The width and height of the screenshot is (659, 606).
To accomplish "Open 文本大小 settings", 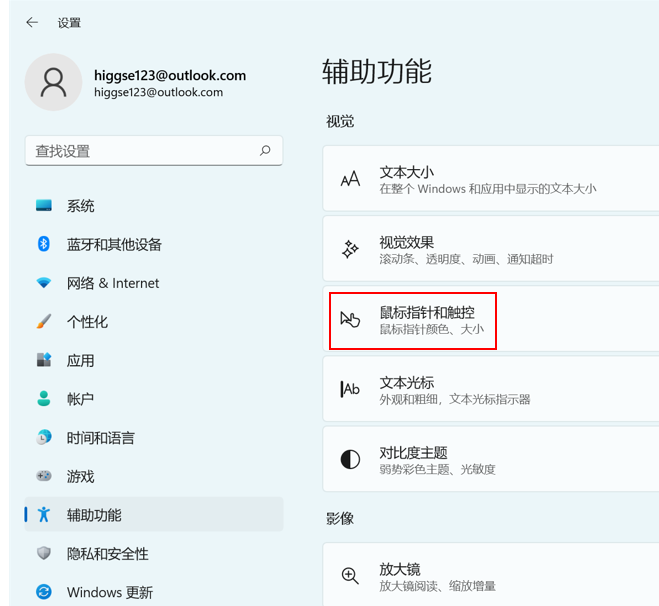I will [x=490, y=180].
